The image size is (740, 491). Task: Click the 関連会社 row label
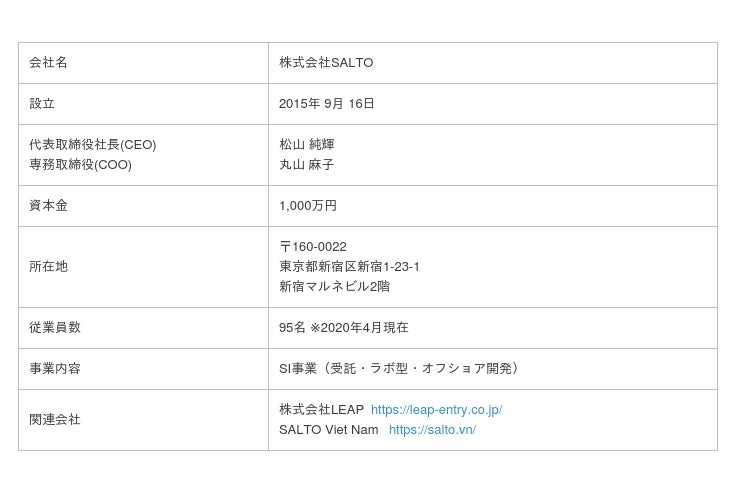(55, 420)
